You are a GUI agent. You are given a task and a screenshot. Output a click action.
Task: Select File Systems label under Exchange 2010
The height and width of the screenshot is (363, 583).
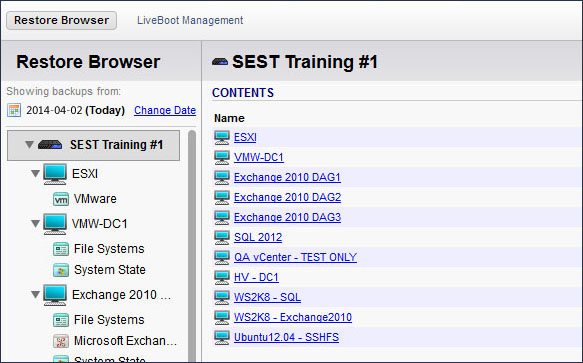coord(109,320)
